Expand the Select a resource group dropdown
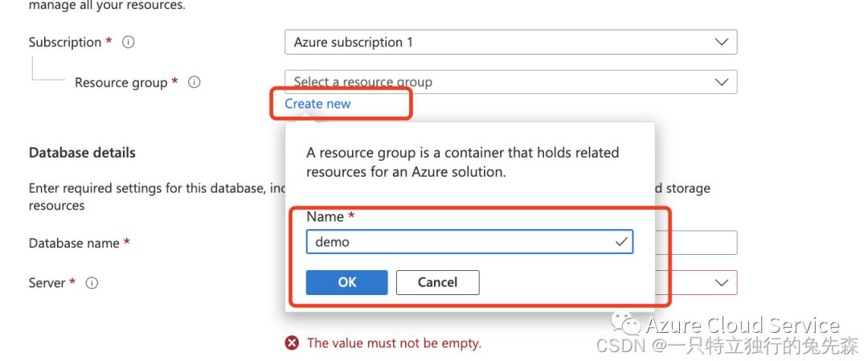 tap(510, 82)
